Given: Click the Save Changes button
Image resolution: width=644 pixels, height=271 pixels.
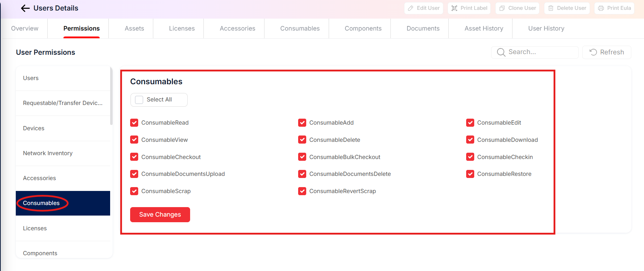Looking at the screenshot, I should 160,214.
